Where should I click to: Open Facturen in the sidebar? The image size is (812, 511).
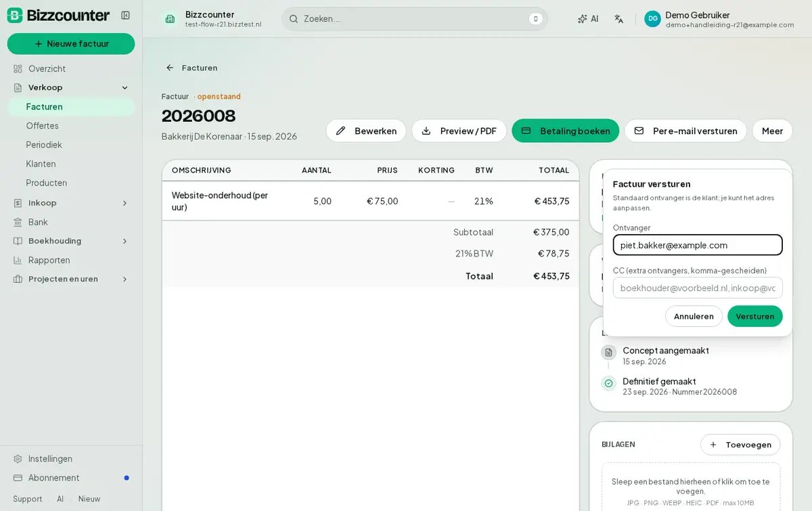[x=71, y=107]
